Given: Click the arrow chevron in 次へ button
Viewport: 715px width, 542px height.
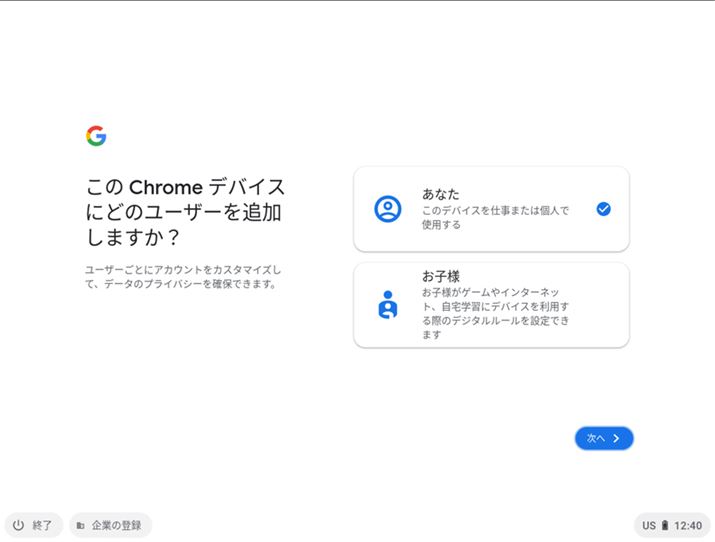Looking at the screenshot, I should coord(616,438).
